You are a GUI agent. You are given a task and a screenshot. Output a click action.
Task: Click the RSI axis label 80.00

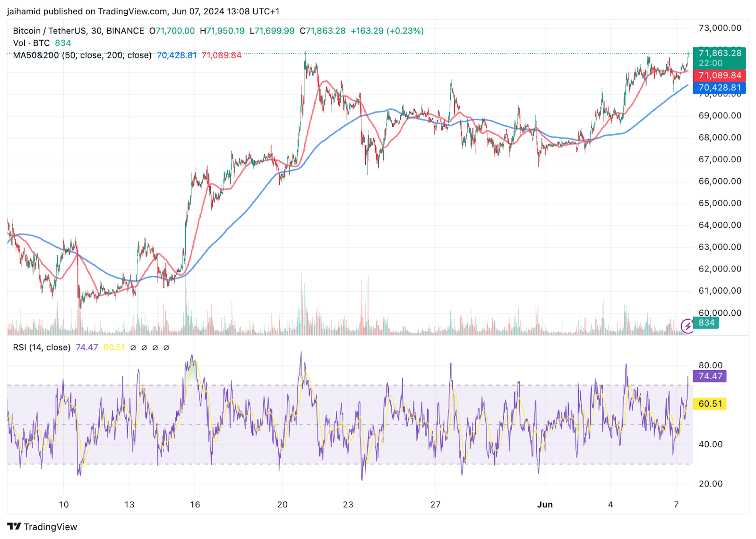point(711,365)
